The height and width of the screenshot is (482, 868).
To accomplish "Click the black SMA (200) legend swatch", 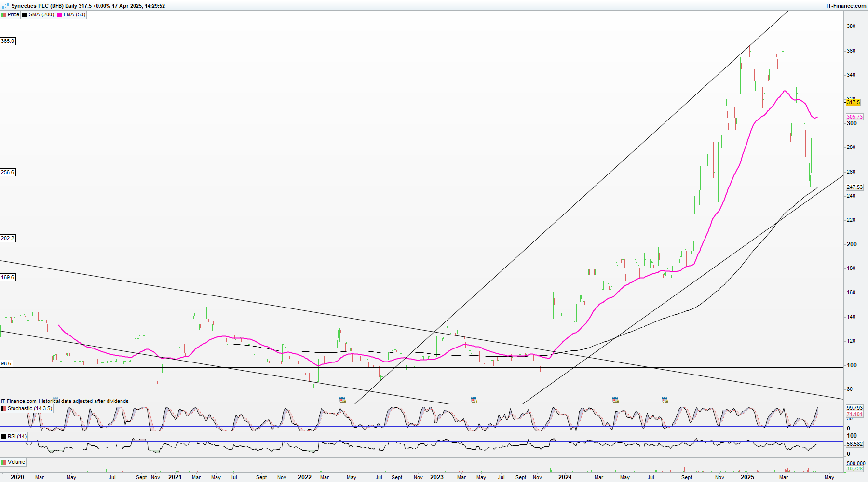I will point(25,15).
